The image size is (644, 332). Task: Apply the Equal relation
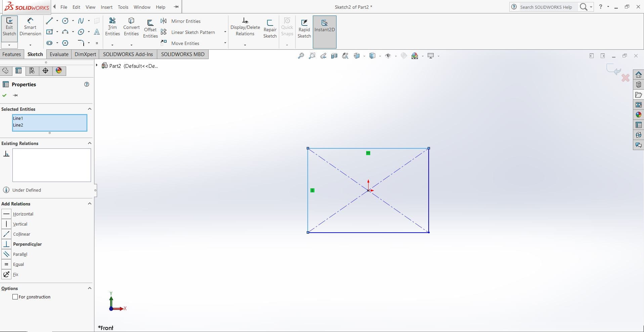pos(18,264)
